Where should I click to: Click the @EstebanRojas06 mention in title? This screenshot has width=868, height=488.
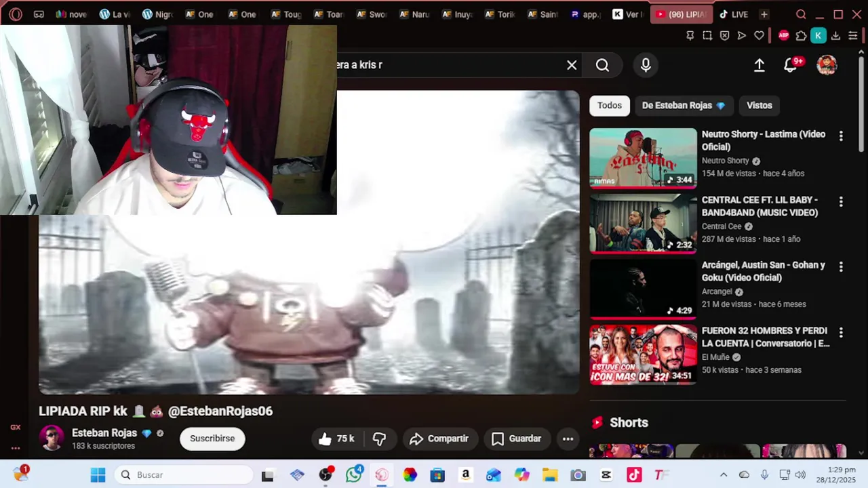coord(220,411)
